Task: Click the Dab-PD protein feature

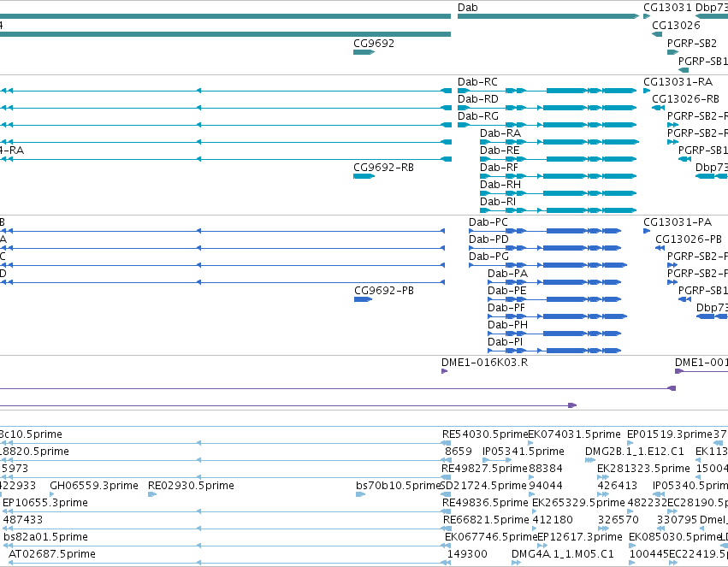Action: pyautogui.click(x=545, y=248)
